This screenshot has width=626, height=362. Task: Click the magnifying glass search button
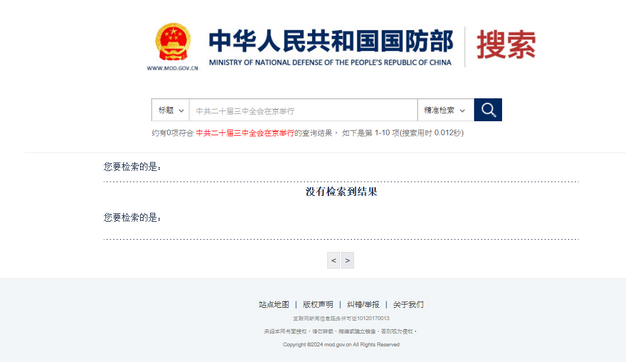(488, 110)
